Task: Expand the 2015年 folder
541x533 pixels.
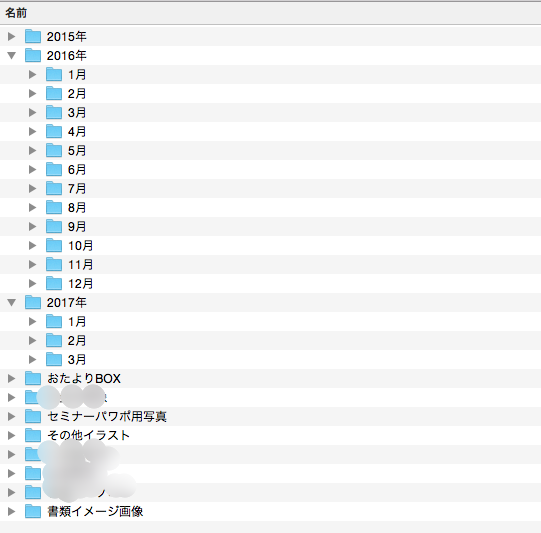Action: click(x=11, y=36)
